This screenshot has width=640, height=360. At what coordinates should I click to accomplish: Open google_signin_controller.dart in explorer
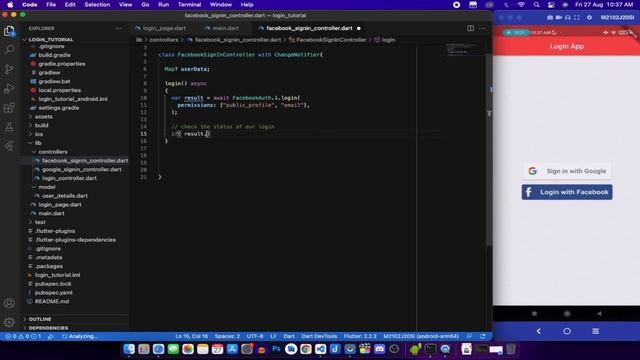tap(82, 169)
